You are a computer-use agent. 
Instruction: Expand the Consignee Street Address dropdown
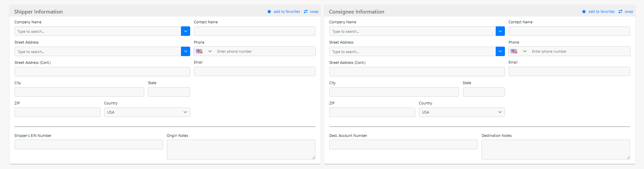click(x=500, y=51)
